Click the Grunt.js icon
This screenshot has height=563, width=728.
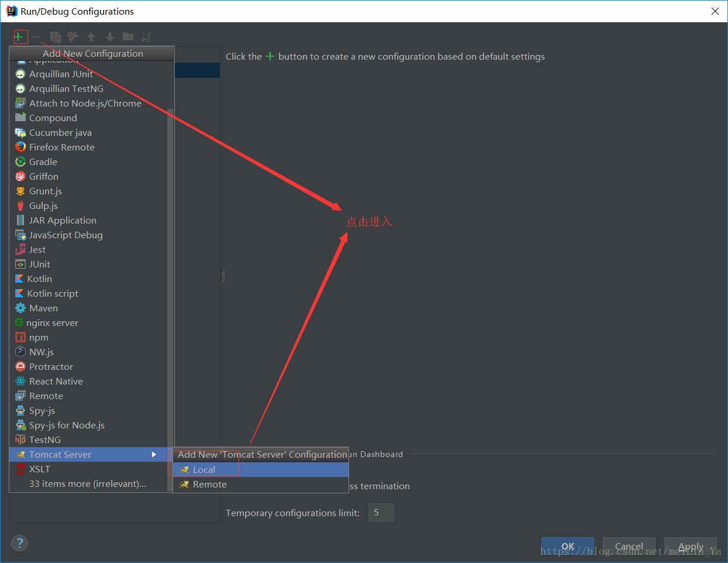[20, 191]
